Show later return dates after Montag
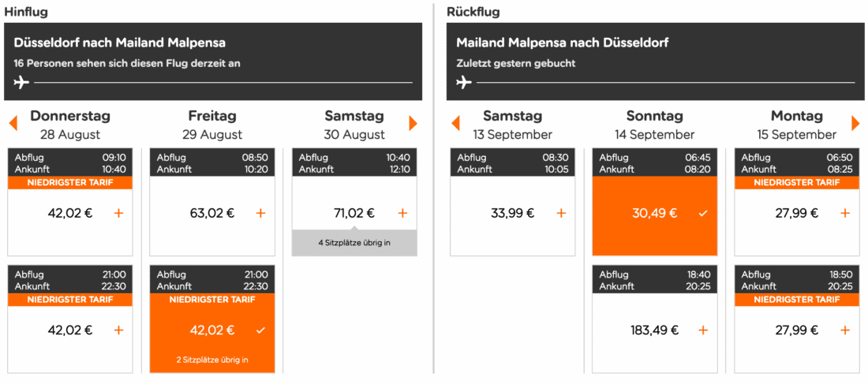868x384 pixels. (855, 123)
